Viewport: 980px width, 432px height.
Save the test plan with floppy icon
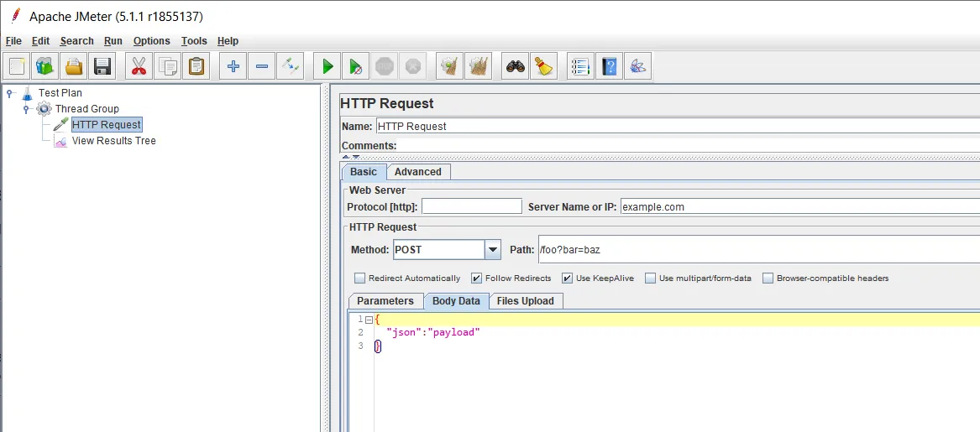(102, 65)
